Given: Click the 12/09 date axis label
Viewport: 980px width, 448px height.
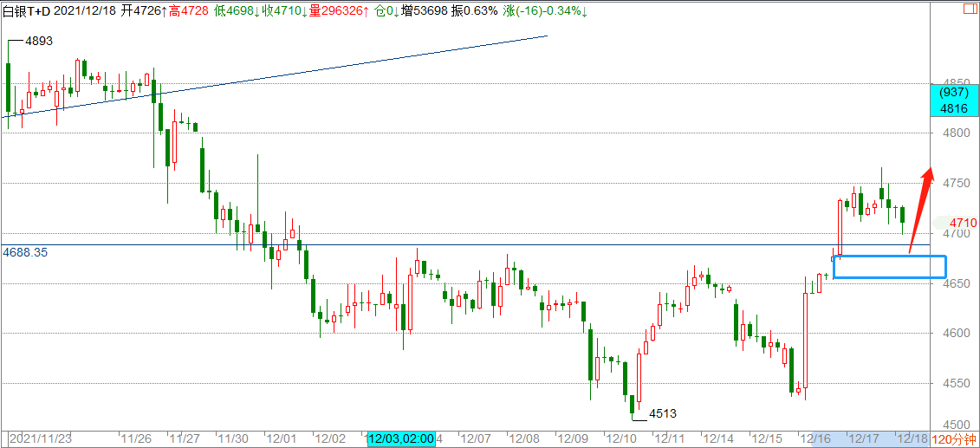Looking at the screenshot, I should pyautogui.click(x=573, y=440).
